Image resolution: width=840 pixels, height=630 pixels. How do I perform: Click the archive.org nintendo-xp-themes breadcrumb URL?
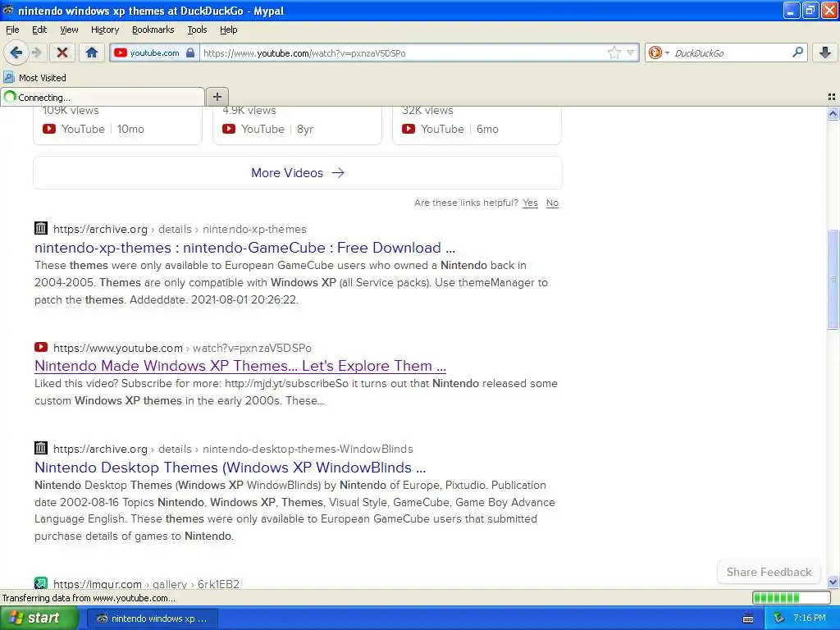click(180, 230)
